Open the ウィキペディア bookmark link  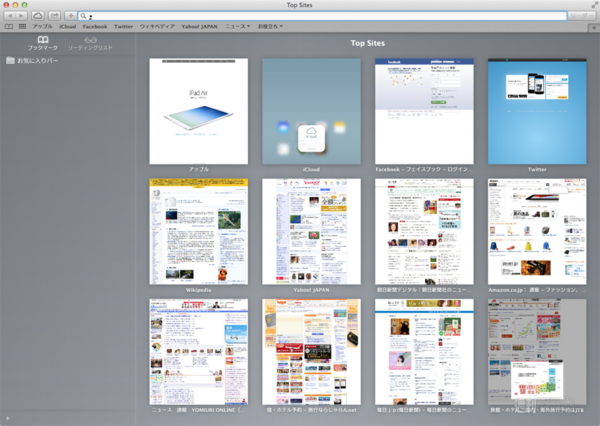tap(155, 26)
